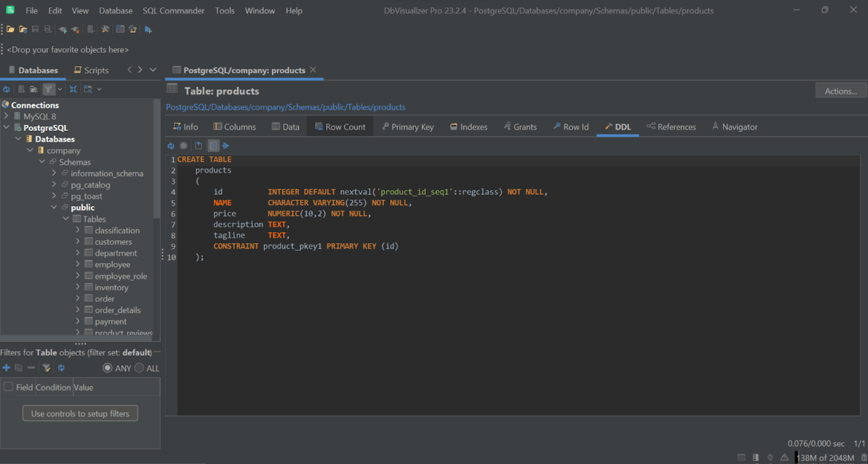The width and height of the screenshot is (868, 464).
Task: Click the SQL Commander execute arrow icon
Action: [x=148, y=29]
